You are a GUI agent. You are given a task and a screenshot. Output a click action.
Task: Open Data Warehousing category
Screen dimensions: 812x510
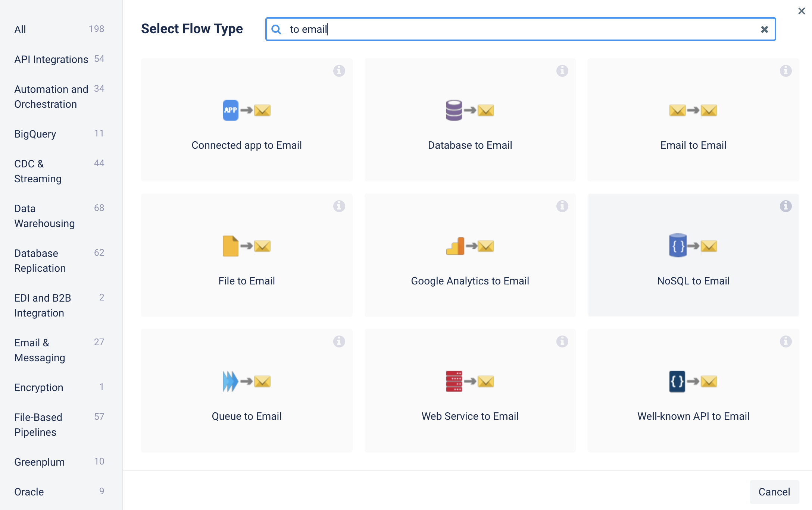(x=59, y=215)
